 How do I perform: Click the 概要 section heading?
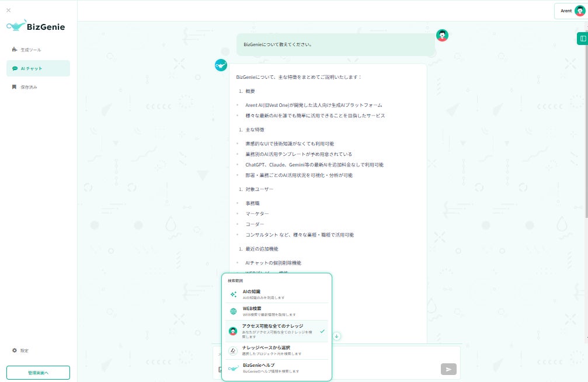pyautogui.click(x=250, y=91)
